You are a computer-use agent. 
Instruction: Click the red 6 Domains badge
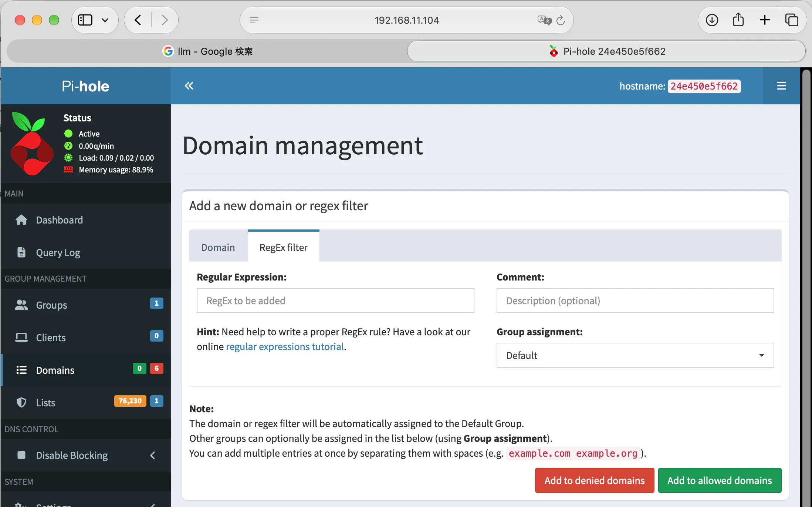(156, 369)
